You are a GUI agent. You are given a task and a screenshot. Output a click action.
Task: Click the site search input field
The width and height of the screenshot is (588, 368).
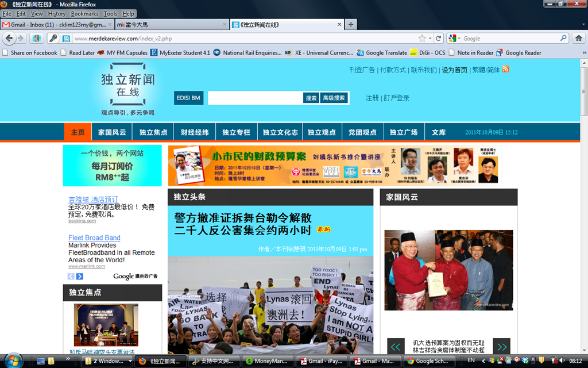(256, 98)
